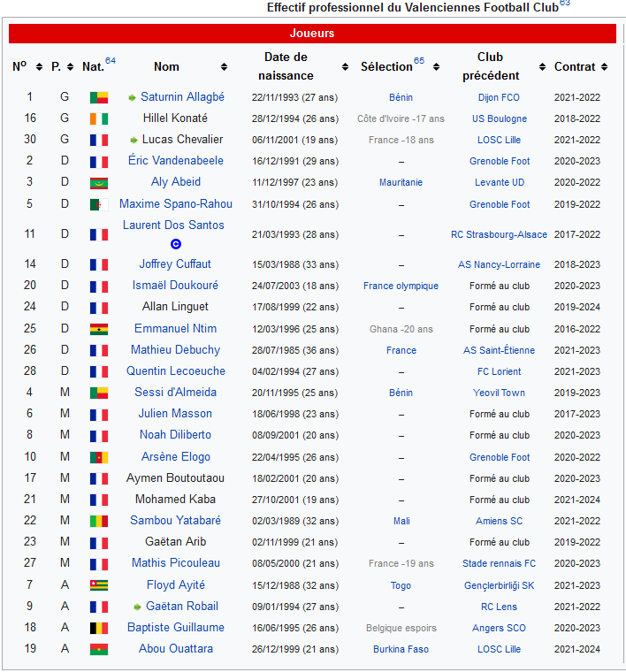Screen dimensions: 626x672
Task: Click the Togo flag in Floyd Ayité's row
Action: point(98,585)
